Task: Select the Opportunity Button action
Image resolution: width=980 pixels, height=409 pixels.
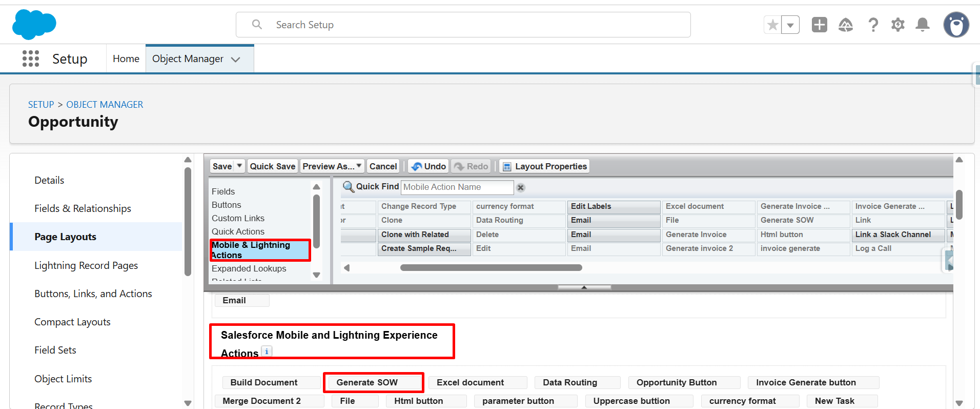Action: pyautogui.click(x=684, y=382)
